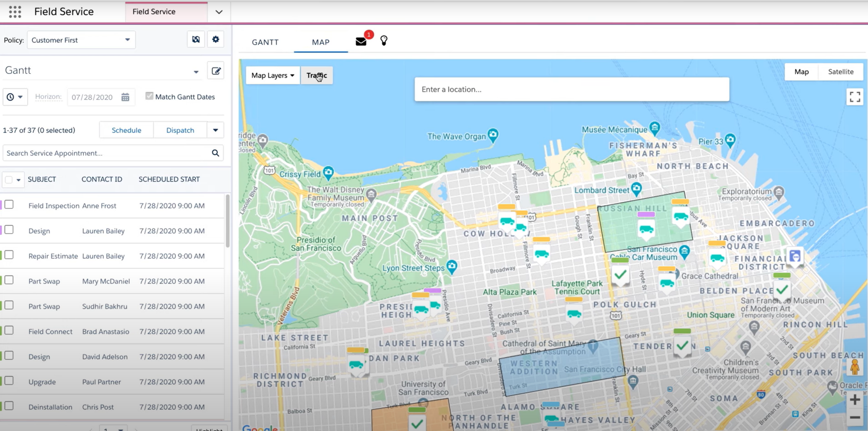Toggle the map to fullscreen view
This screenshot has width=868, height=431.
855,97
